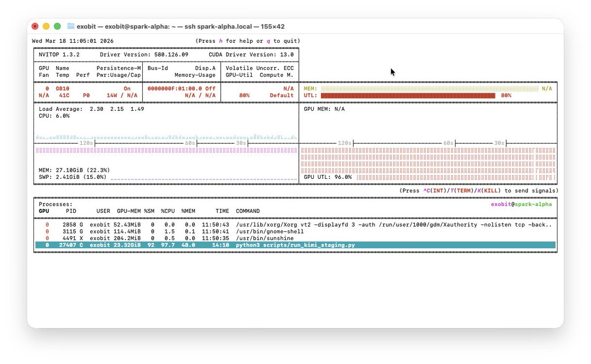Click the red close window button

pyautogui.click(x=35, y=26)
